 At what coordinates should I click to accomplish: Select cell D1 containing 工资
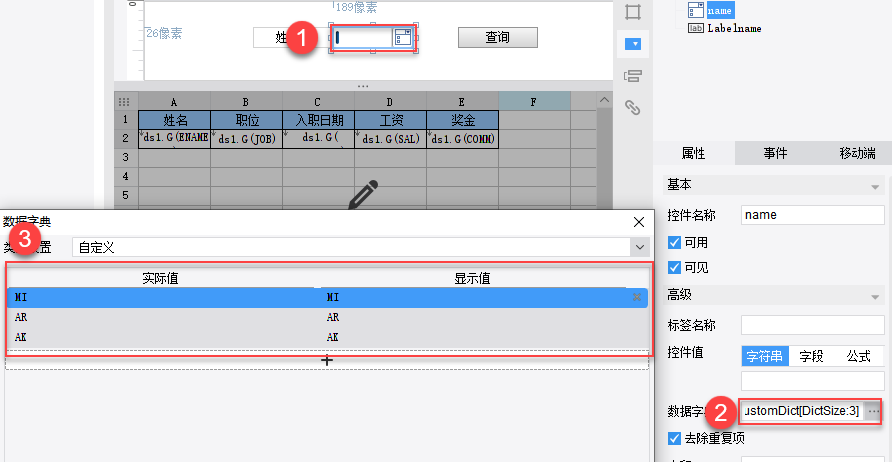[x=390, y=120]
